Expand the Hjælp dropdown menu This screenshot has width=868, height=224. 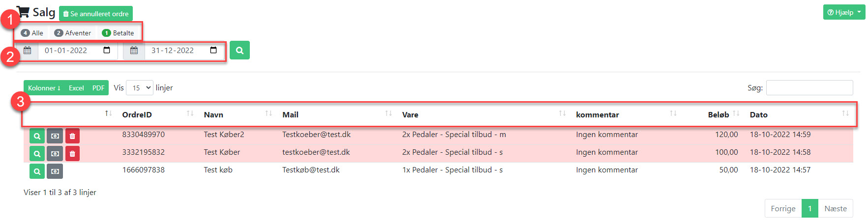pyautogui.click(x=844, y=12)
